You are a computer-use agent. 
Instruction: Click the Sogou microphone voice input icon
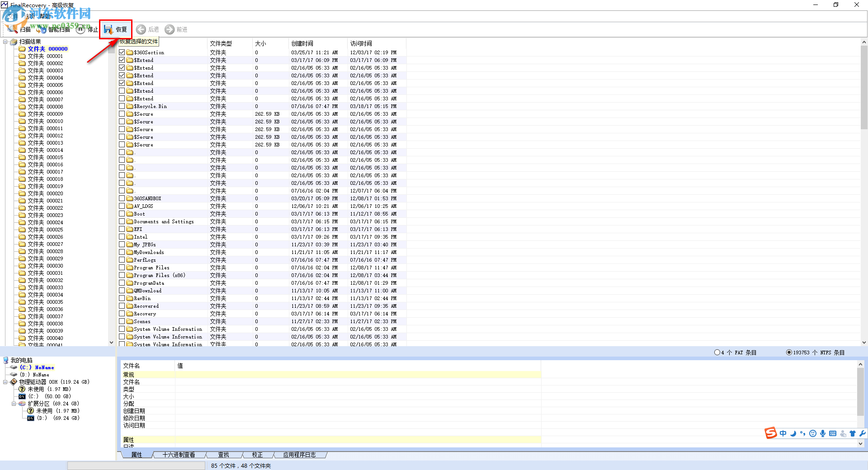click(x=822, y=433)
